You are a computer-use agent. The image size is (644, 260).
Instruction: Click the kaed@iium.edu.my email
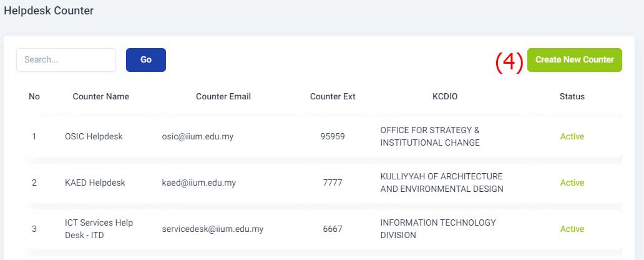click(x=199, y=182)
